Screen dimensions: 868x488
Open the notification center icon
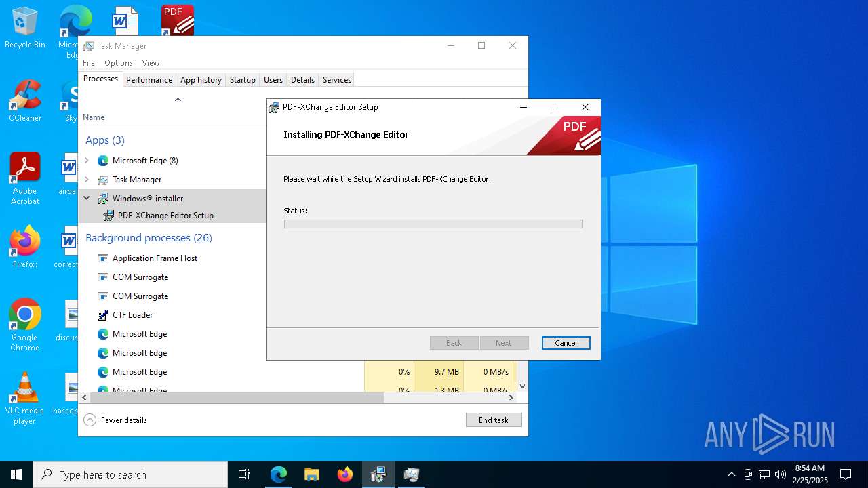point(846,474)
